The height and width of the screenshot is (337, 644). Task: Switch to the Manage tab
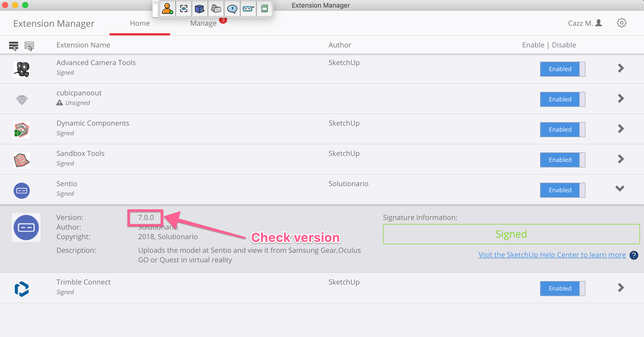click(x=203, y=23)
